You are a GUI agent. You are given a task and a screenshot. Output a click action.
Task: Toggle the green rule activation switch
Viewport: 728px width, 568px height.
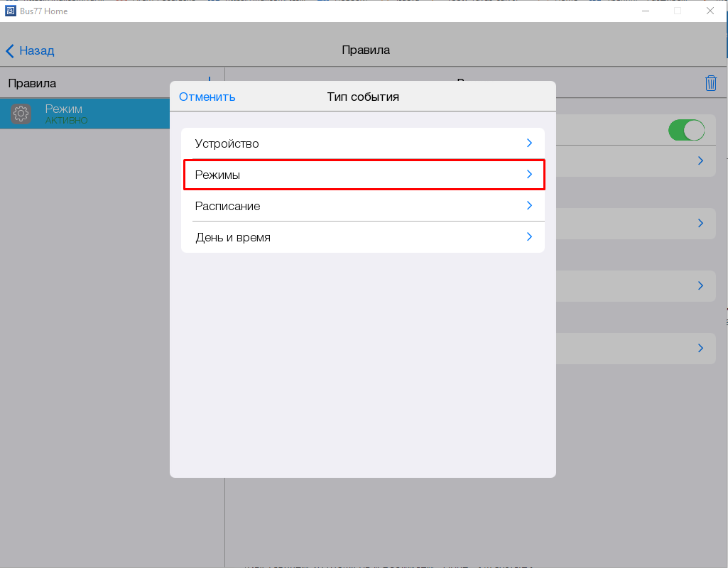[685, 130]
